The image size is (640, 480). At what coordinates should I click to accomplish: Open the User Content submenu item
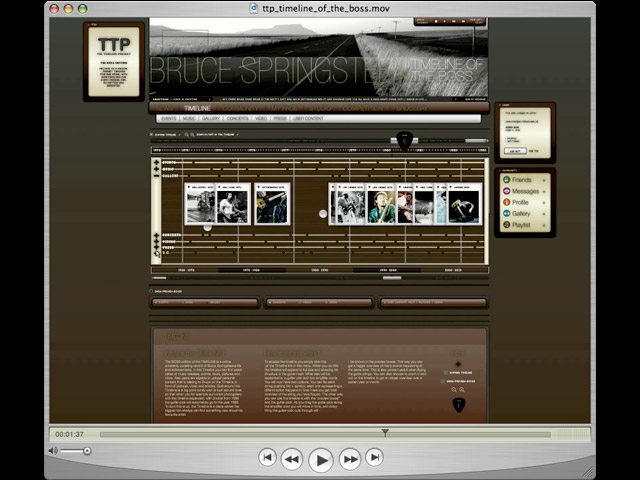308,118
